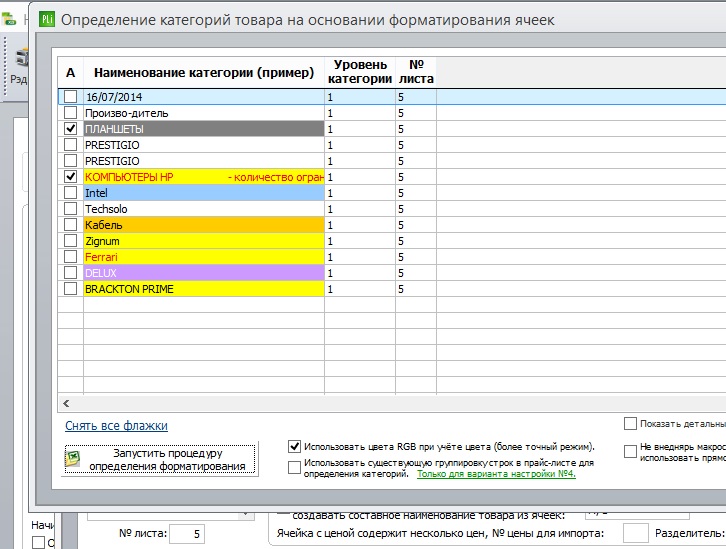Viewport: 726px width, 549px height.
Task: Click level value in BRACKTON PRIME row
Action: point(360,289)
